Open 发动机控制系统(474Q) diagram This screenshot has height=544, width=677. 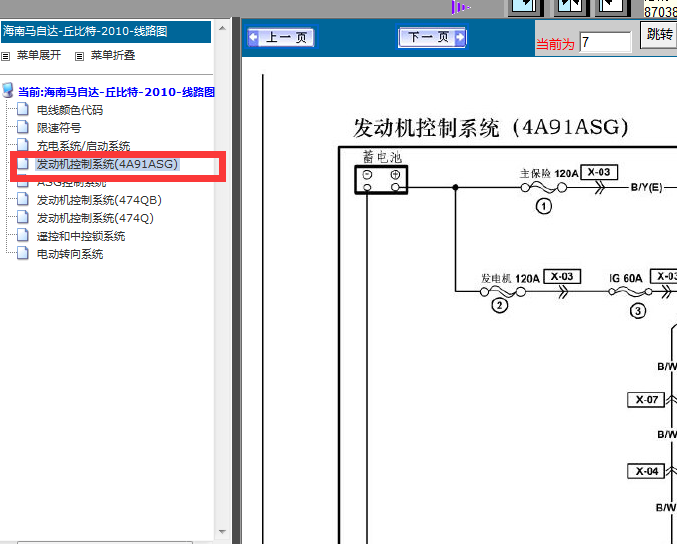pos(95,218)
